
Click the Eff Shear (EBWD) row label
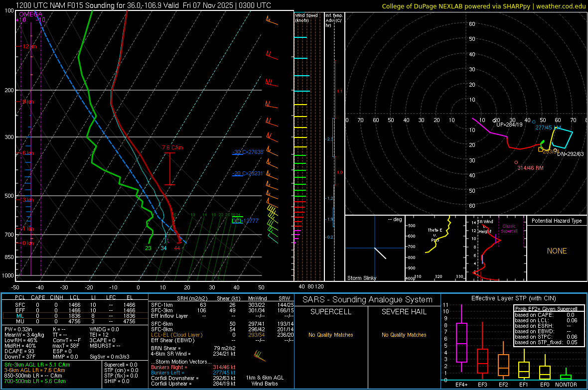click(x=172, y=341)
